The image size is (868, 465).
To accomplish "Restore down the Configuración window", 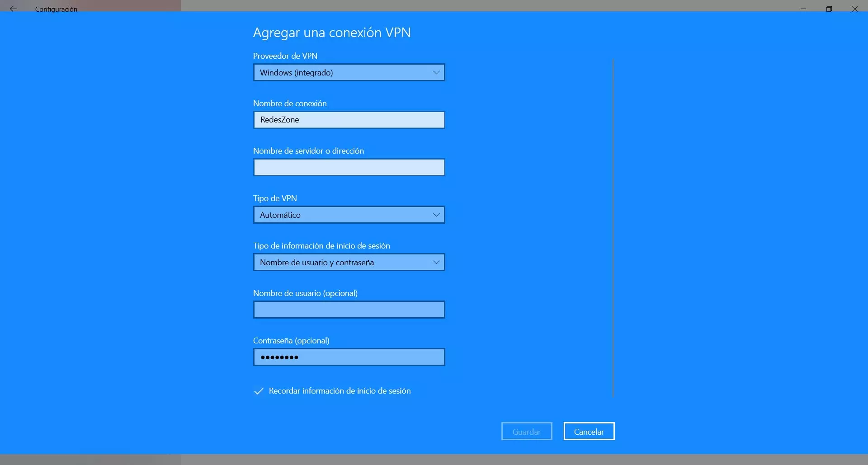I will [829, 9].
